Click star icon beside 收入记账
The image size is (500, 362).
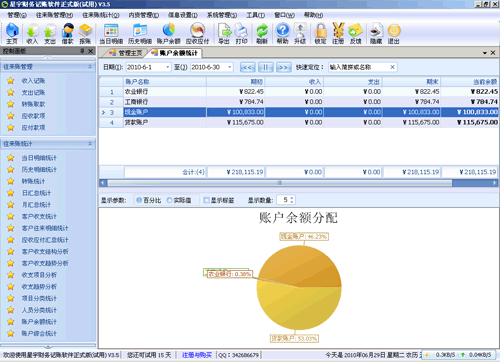click(x=11, y=81)
